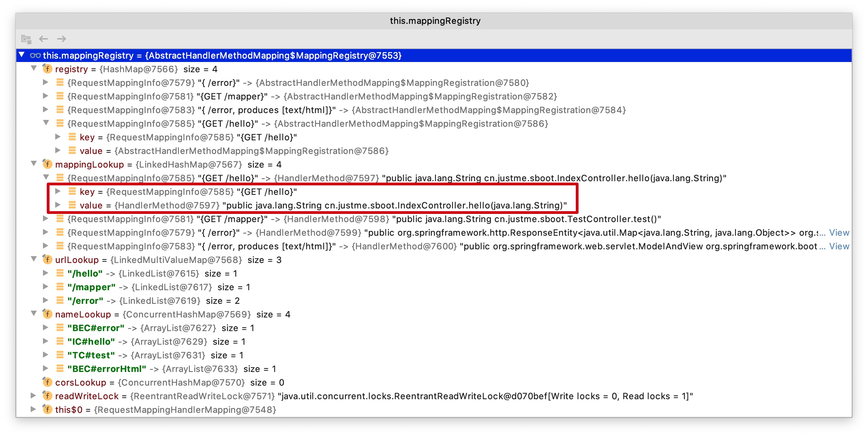Select the "TC#test" ArrayList@7631 row text
This screenshot has height=436, width=868.
coord(155,355)
